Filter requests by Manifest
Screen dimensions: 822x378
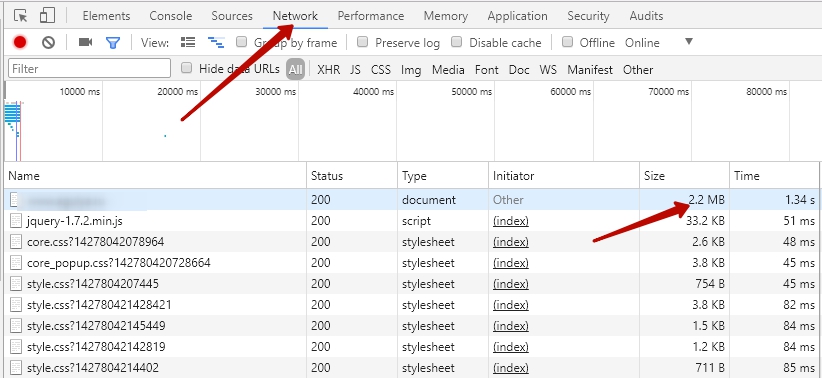click(x=590, y=69)
